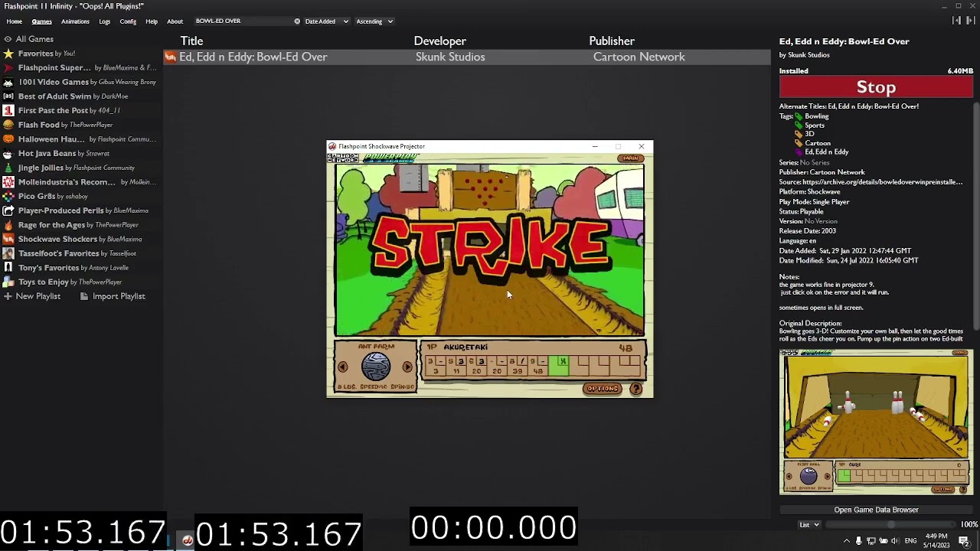Open the Animations menu tab
This screenshot has height=551, width=980.
(75, 21)
